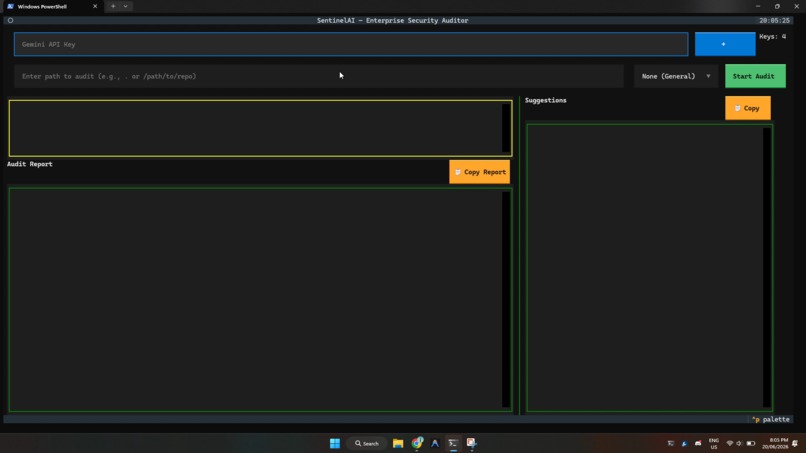Image resolution: width=806 pixels, height=453 pixels.
Task: Click the Suggestions heading label
Action: tap(545, 100)
